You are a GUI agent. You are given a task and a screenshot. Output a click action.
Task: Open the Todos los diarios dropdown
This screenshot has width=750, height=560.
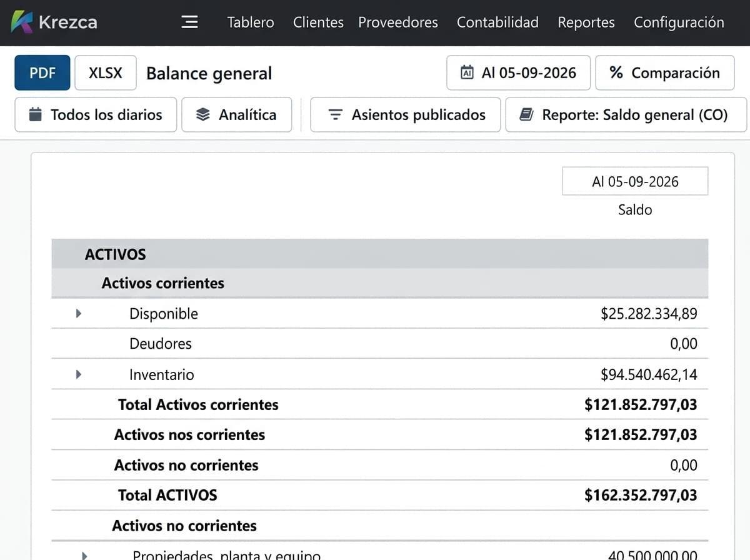(96, 115)
